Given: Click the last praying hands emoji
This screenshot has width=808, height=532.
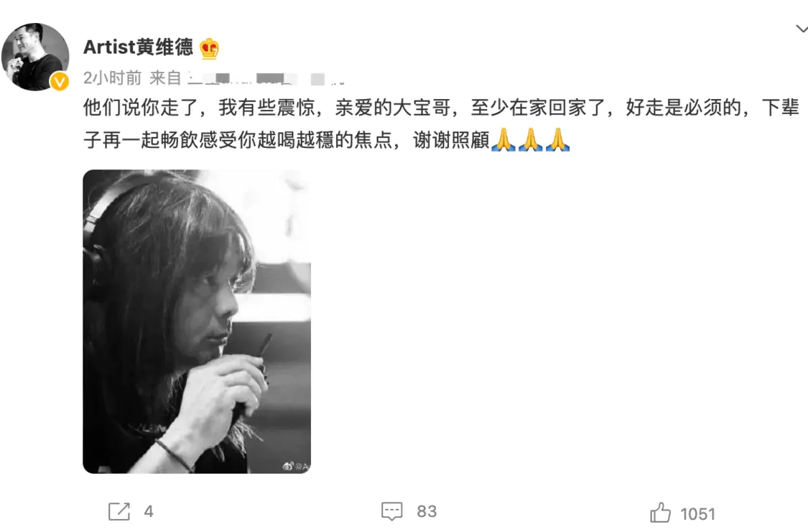Looking at the screenshot, I should (557, 139).
